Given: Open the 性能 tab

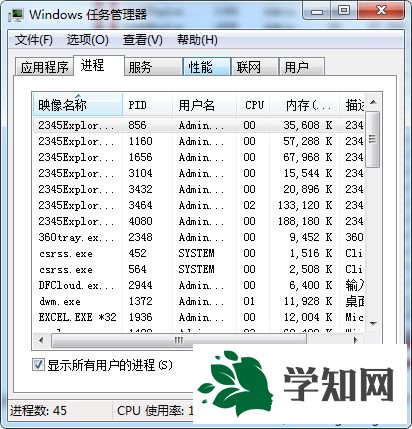Looking at the screenshot, I should (207, 67).
